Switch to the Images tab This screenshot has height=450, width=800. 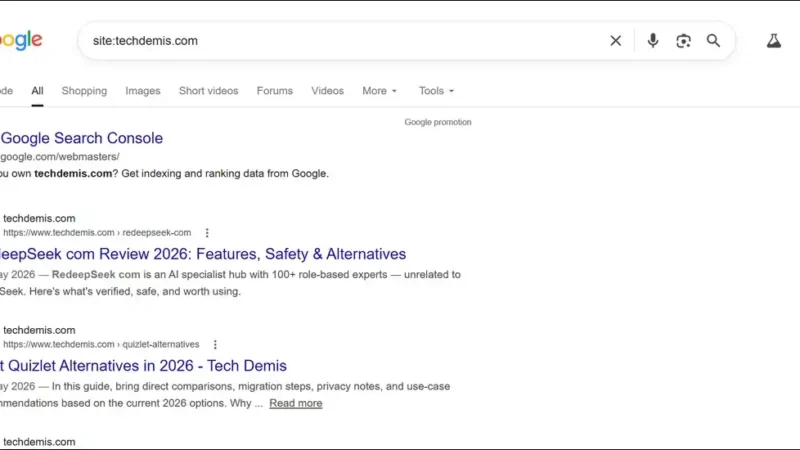[143, 91]
